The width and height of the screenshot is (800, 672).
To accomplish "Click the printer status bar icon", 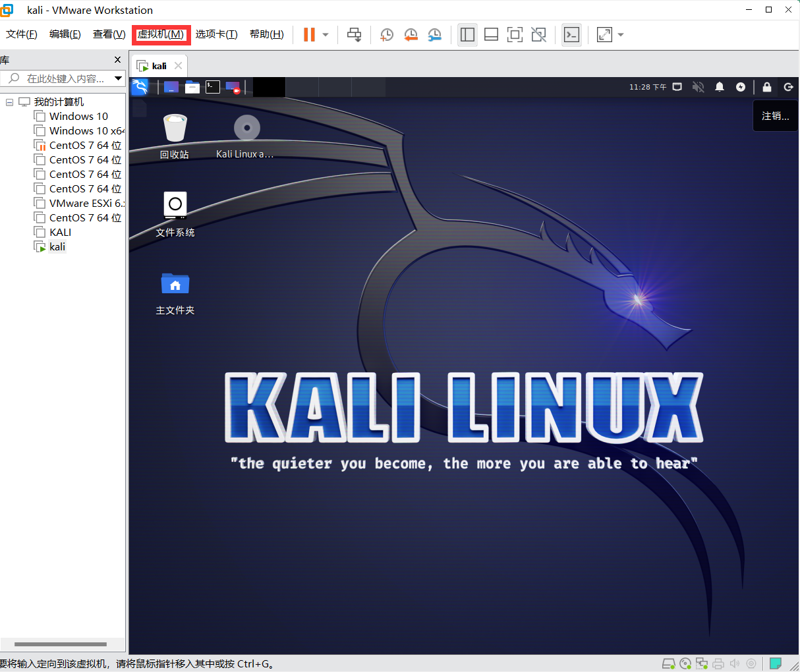I will pos(718,663).
